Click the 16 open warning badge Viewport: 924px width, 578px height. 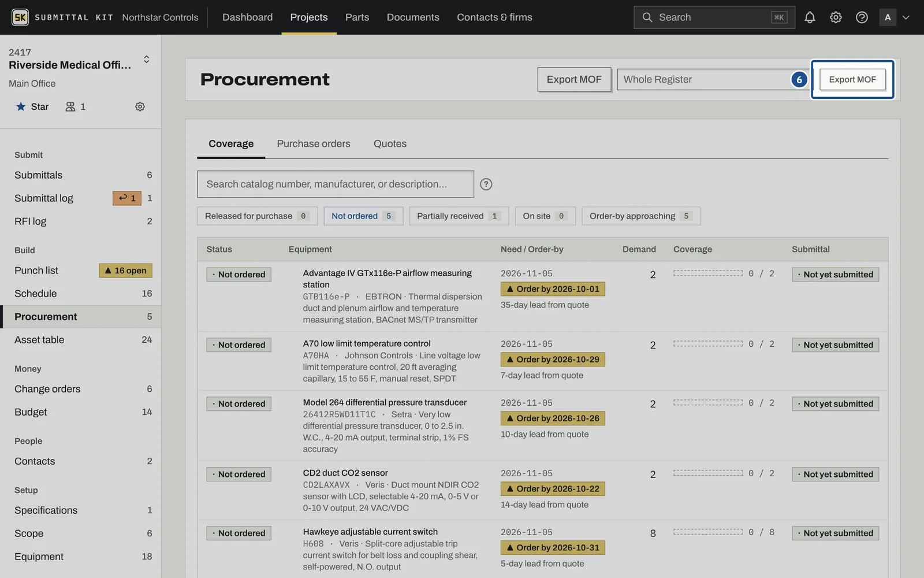coord(126,271)
